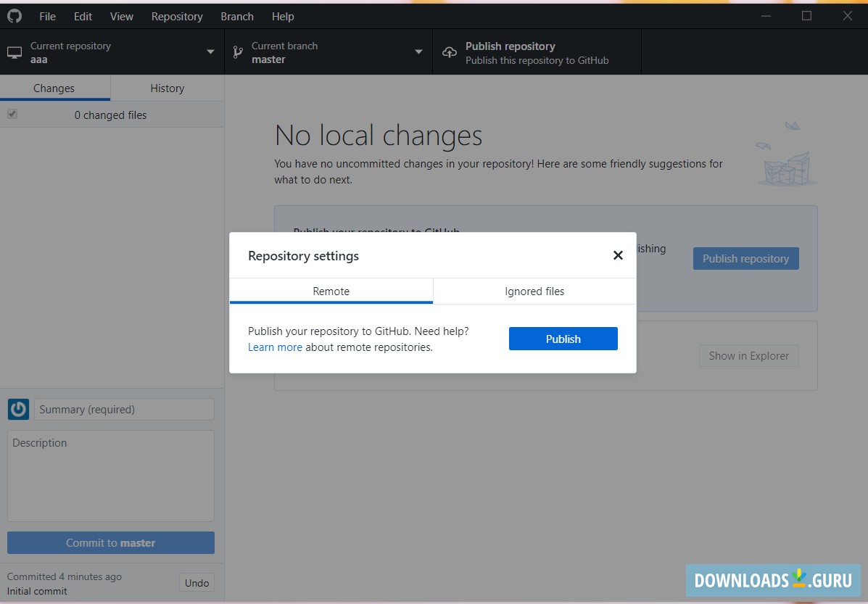Click the GitHub Octocat logo icon
The width and height of the screenshot is (868, 604).
coord(15,16)
